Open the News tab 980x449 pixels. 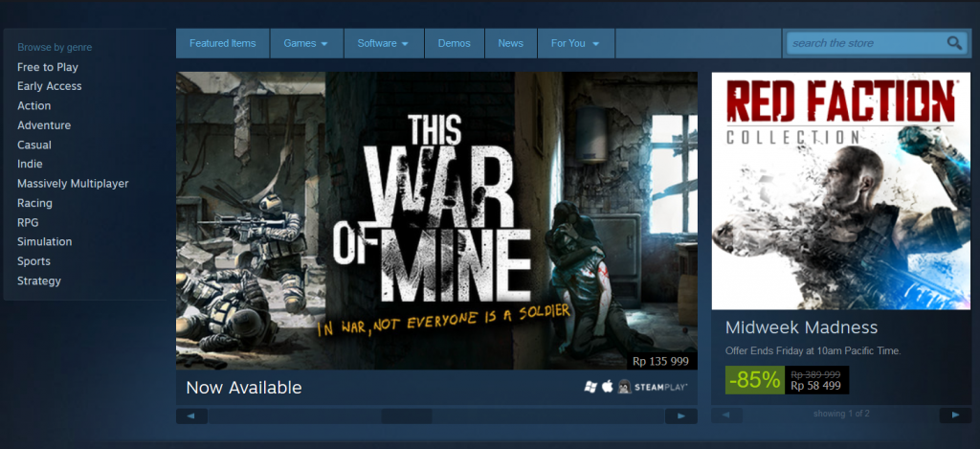[511, 43]
